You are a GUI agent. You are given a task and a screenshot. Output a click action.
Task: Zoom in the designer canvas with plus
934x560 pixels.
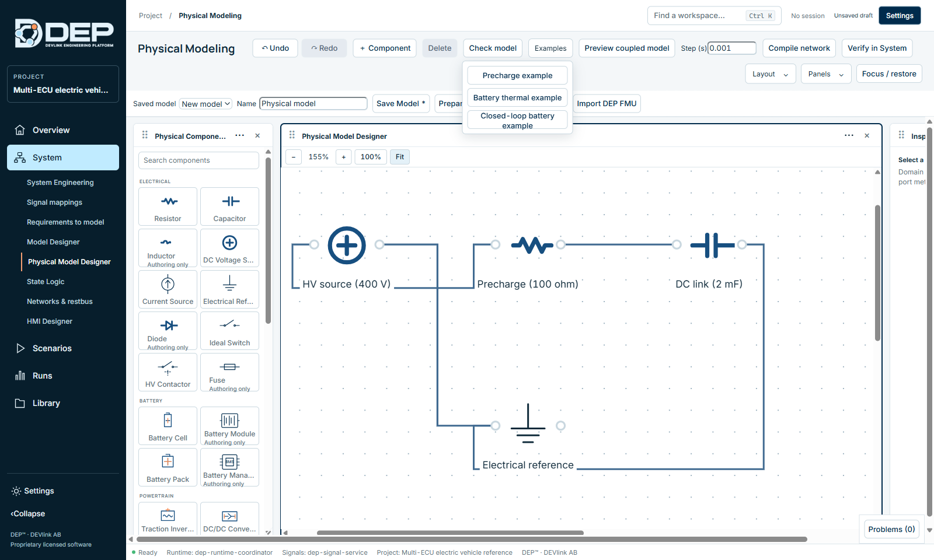[344, 157]
